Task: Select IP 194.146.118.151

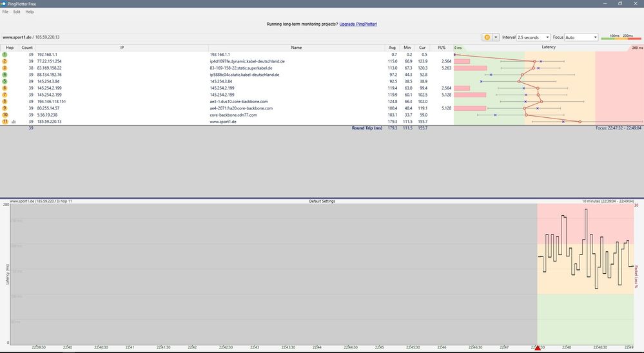Action: 52,101
